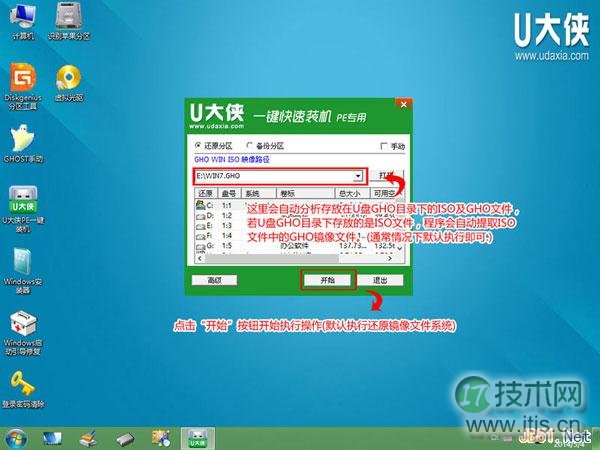This screenshot has width=600, height=450.
Task: Click the 高级 advanced button
Action: point(214,281)
